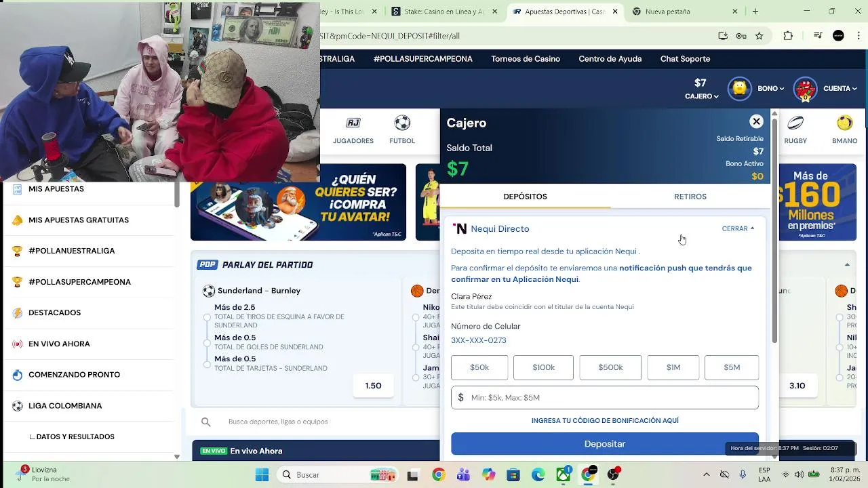The height and width of the screenshot is (488, 868).
Task: Show hidden system tray icons chevron
Action: click(x=706, y=475)
